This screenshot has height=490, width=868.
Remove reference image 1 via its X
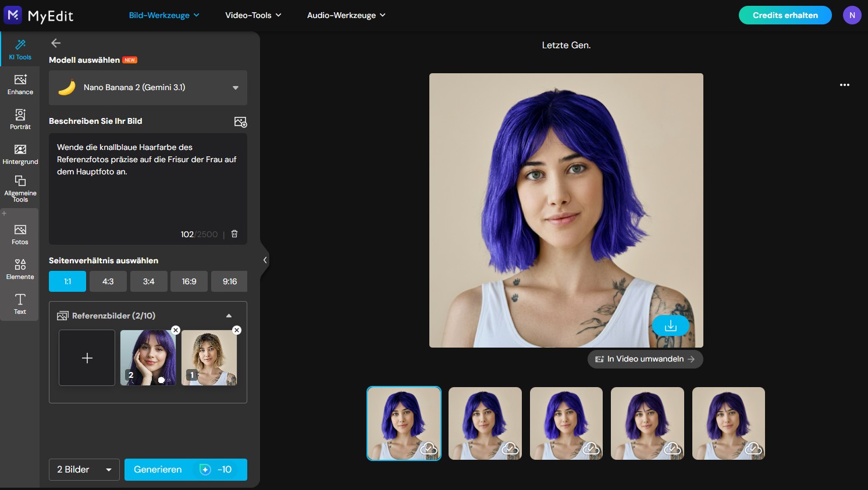(x=236, y=330)
